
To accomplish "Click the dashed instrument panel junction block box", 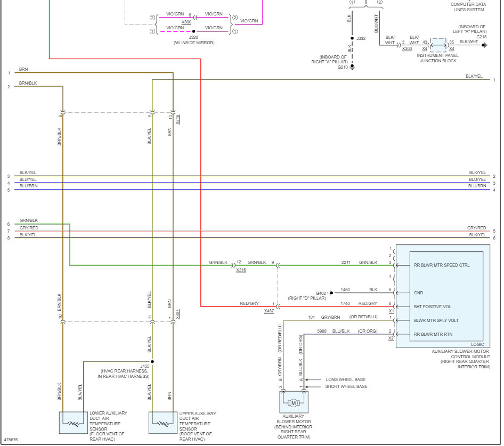I will 438,45.
